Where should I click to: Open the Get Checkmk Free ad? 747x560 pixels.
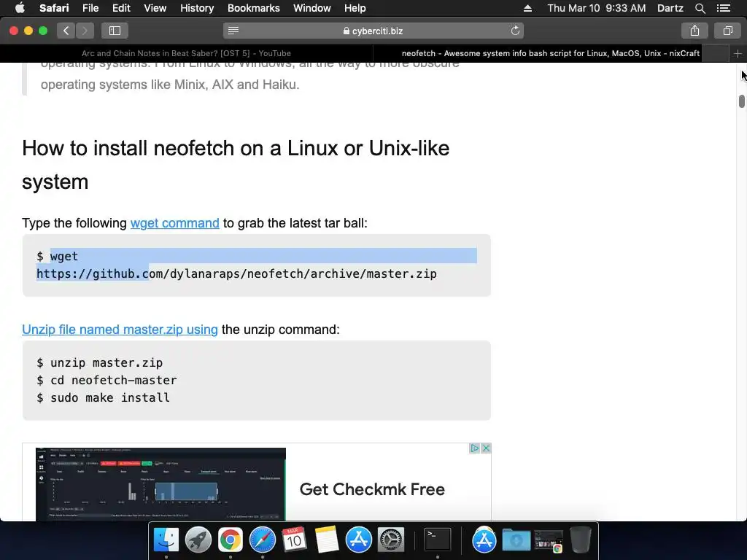pos(372,489)
